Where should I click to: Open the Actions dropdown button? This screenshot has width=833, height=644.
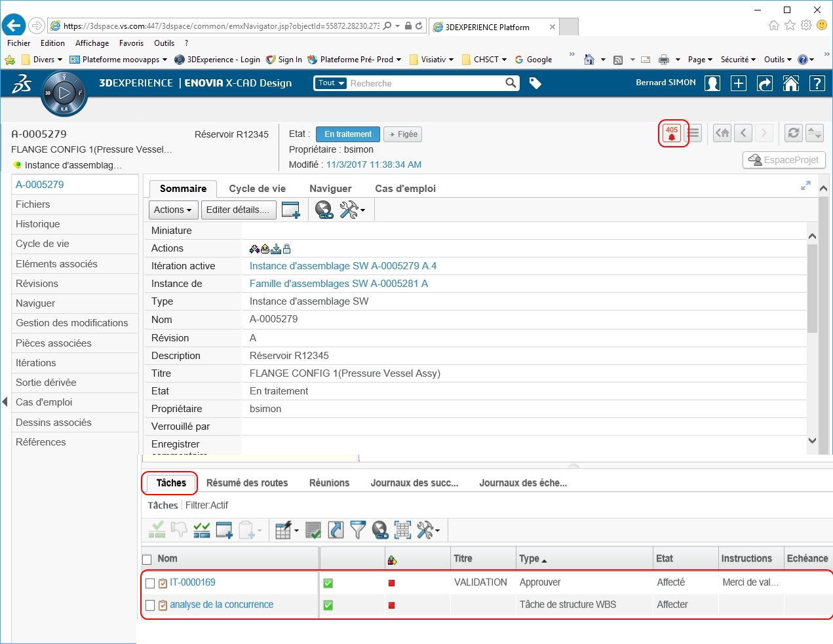pos(173,210)
